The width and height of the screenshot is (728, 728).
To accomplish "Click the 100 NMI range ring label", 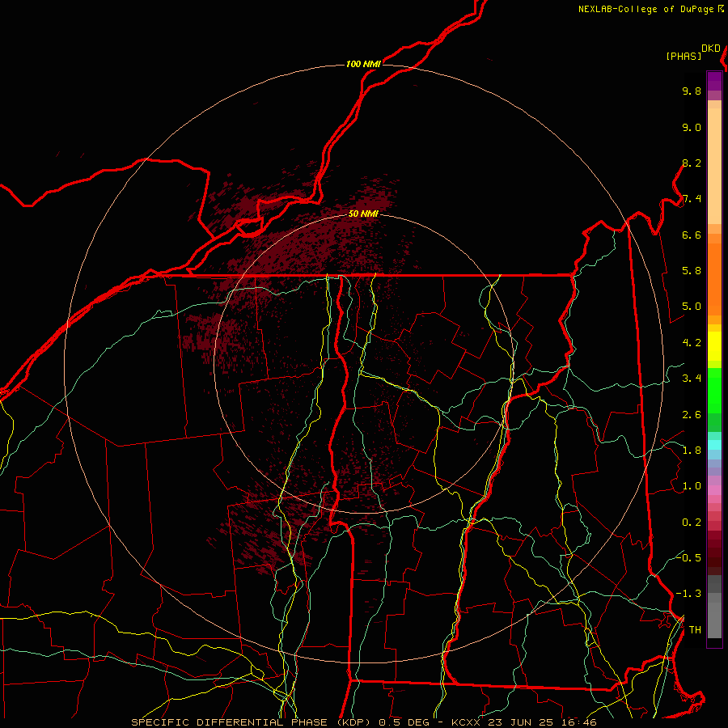I will 363,64.
